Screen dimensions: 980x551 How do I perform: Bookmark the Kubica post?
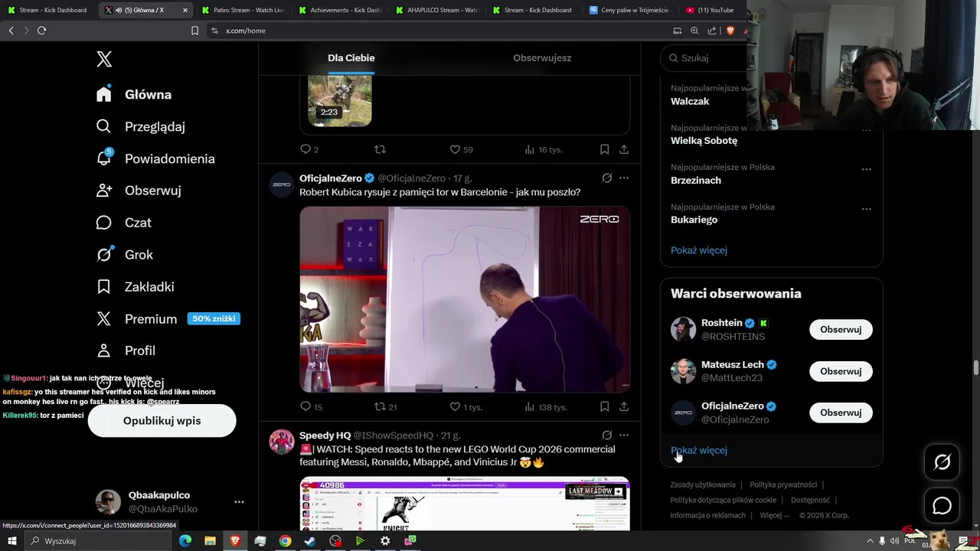[x=605, y=406]
